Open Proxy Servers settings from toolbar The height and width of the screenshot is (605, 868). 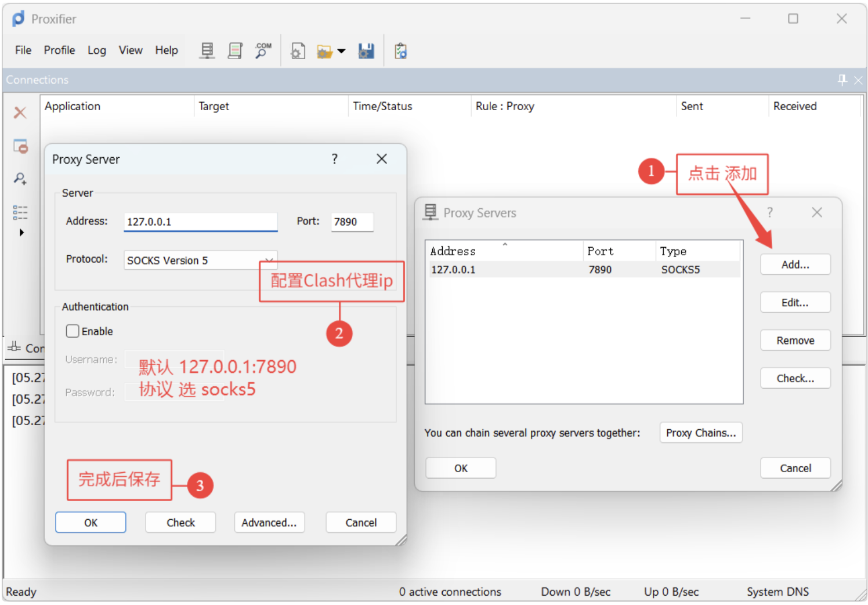207,51
